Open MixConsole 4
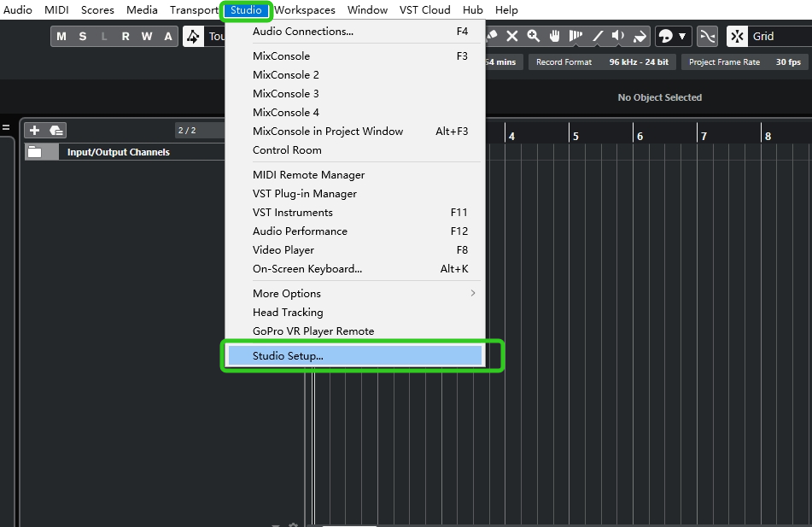Screen dimensions: 812x527 click(355, 113)
